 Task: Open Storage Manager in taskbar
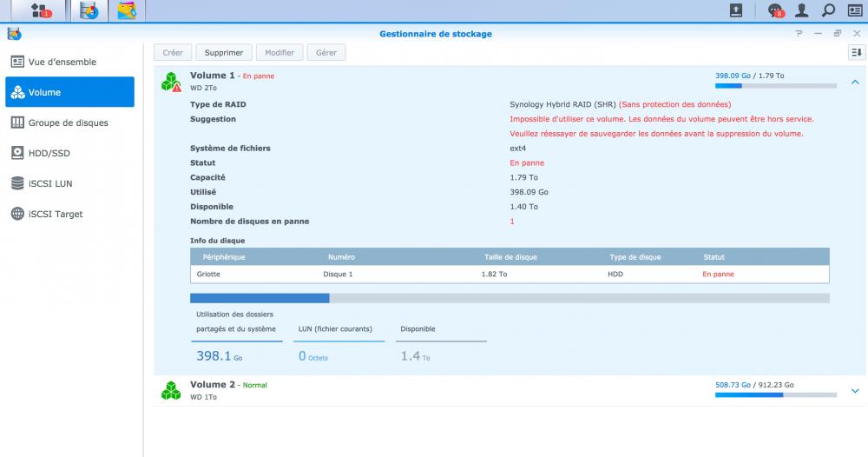tap(89, 10)
